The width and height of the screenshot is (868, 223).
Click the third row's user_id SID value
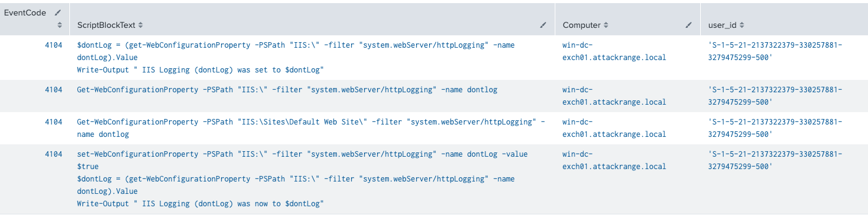point(775,128)
